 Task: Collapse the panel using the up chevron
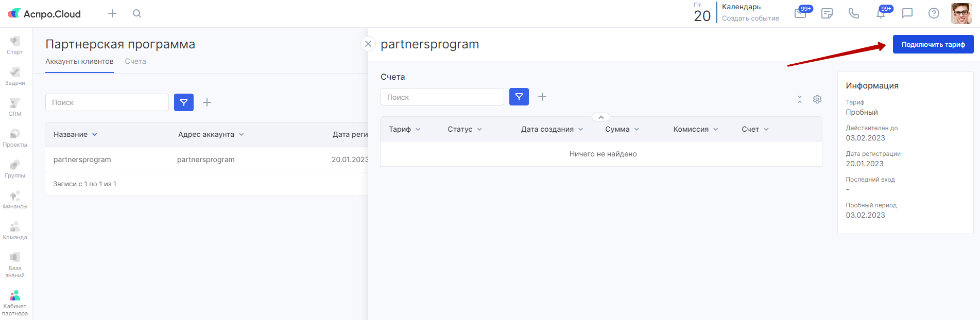(x=601, y=117)
